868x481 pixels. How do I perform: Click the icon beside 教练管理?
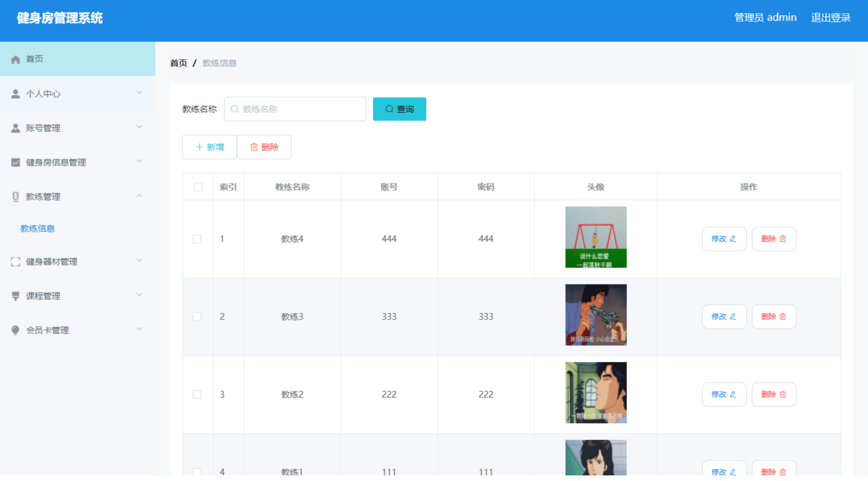click(16, 197)
